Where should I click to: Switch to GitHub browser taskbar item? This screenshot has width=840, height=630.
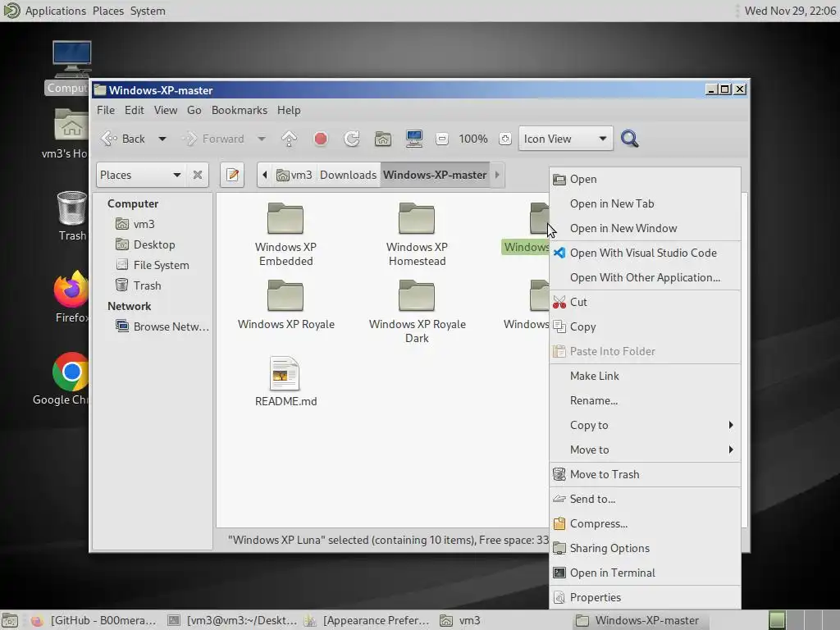click(x=94, y=620)
